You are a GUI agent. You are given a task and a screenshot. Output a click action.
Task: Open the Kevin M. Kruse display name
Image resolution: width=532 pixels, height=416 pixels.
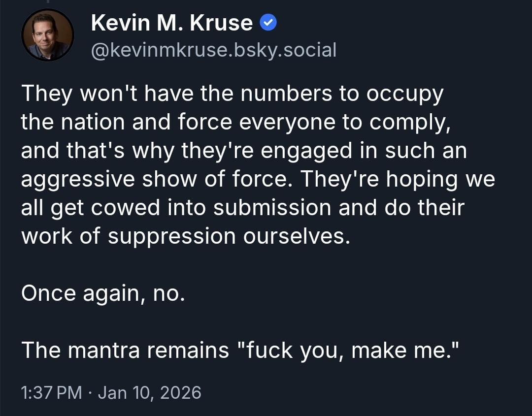coord(172,23)
